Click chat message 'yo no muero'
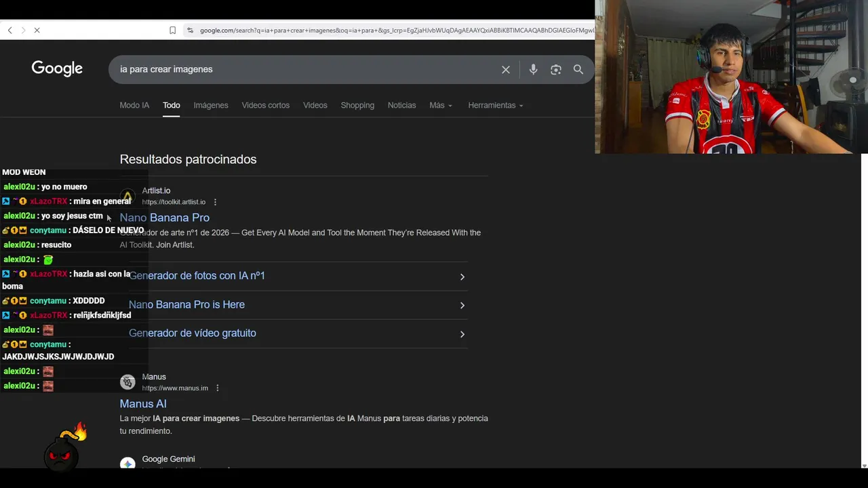Image resolution: width=868 pixels, height=488 pixels. [64, 187]
